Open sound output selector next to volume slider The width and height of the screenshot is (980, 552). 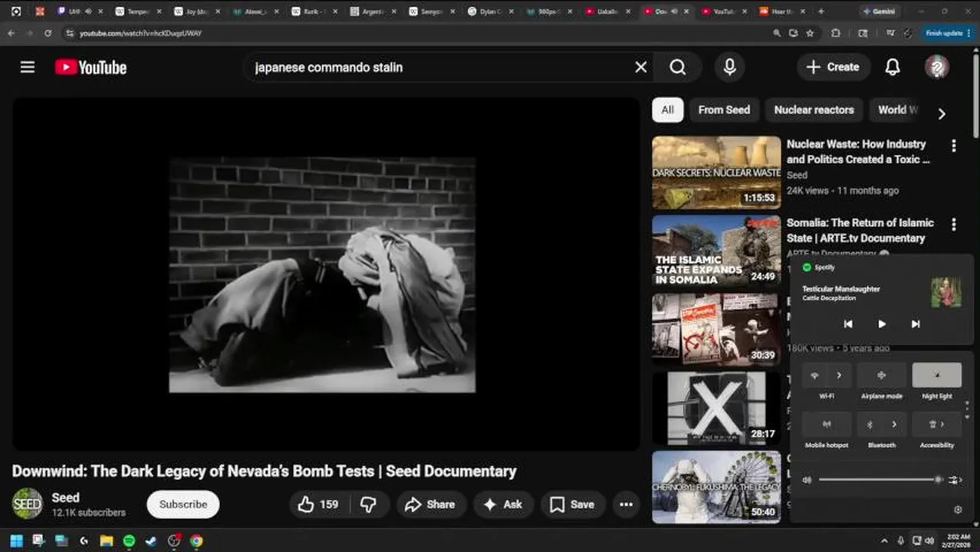[x=955, y=480]
